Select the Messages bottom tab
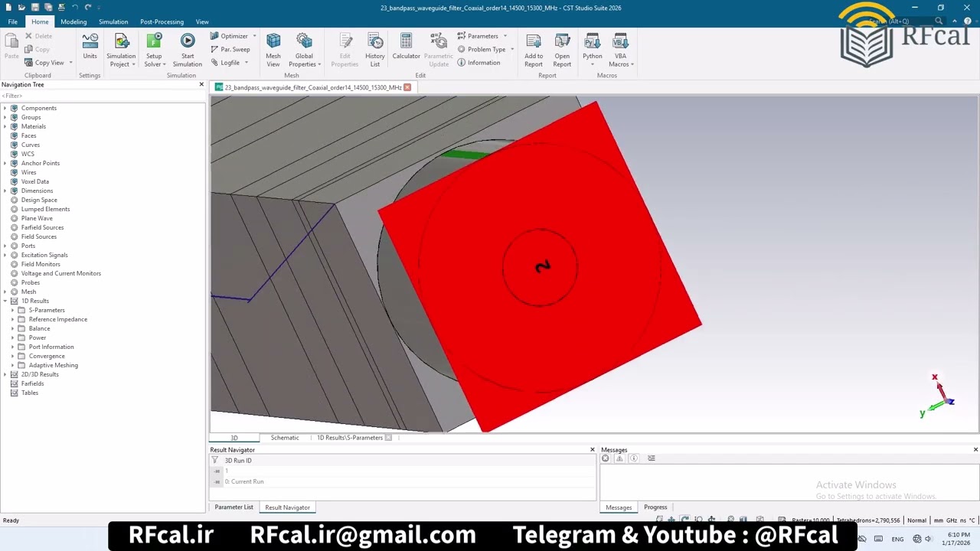 pos(619,507)
